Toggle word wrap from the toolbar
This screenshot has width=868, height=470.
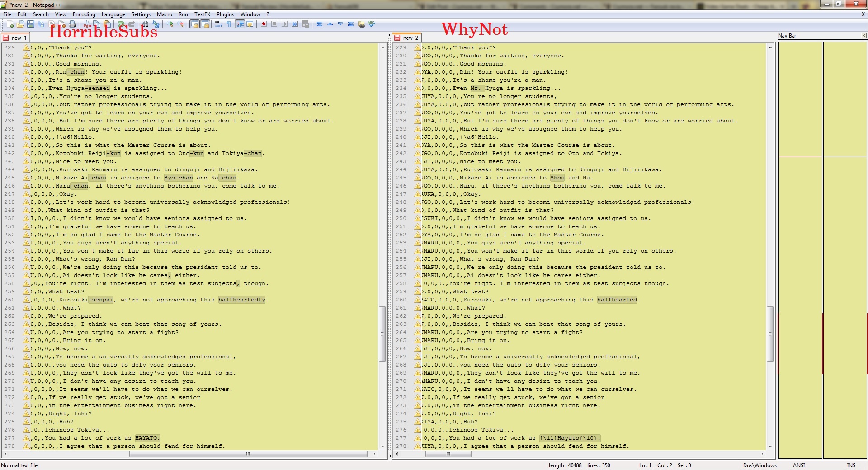(x=219, y=24)
